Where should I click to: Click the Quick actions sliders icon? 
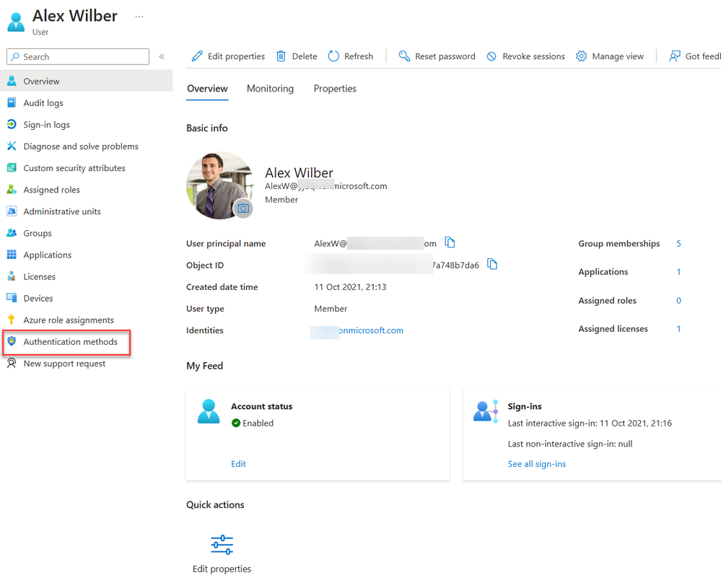(x=222, y=545)
